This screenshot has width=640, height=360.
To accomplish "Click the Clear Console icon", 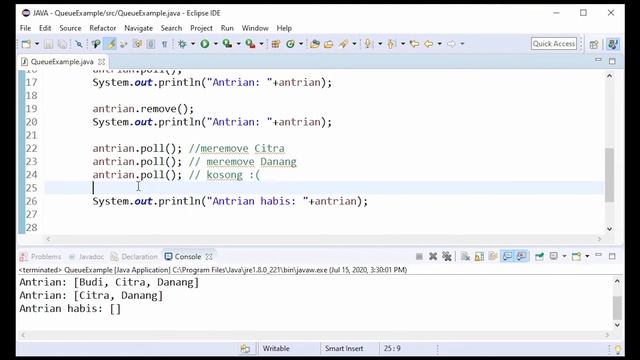I will 465,256.
